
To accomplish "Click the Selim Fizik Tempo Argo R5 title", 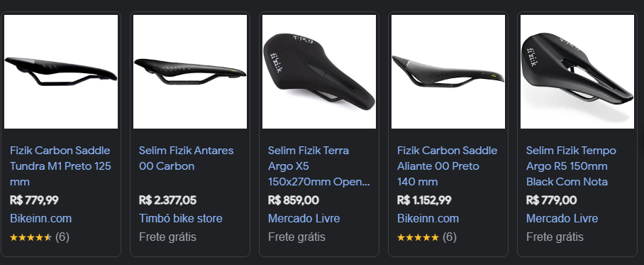I will click(x=572, y=166).
